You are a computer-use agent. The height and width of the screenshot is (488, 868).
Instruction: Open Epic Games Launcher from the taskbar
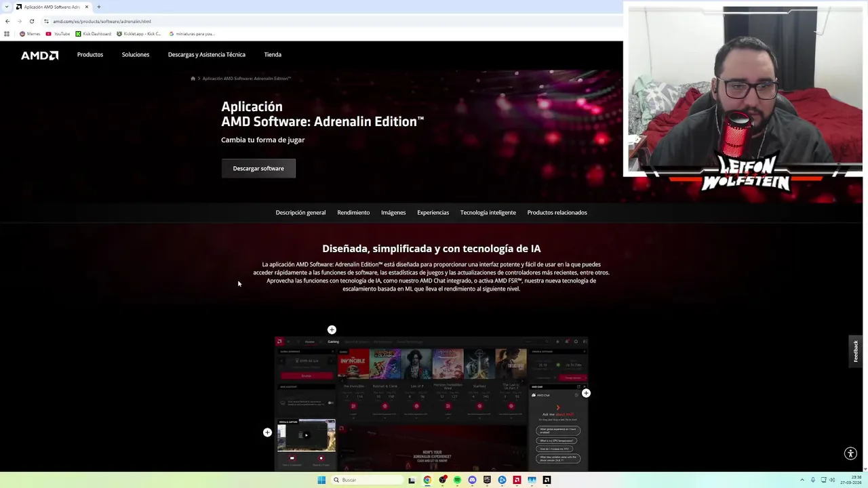(487, 480)
